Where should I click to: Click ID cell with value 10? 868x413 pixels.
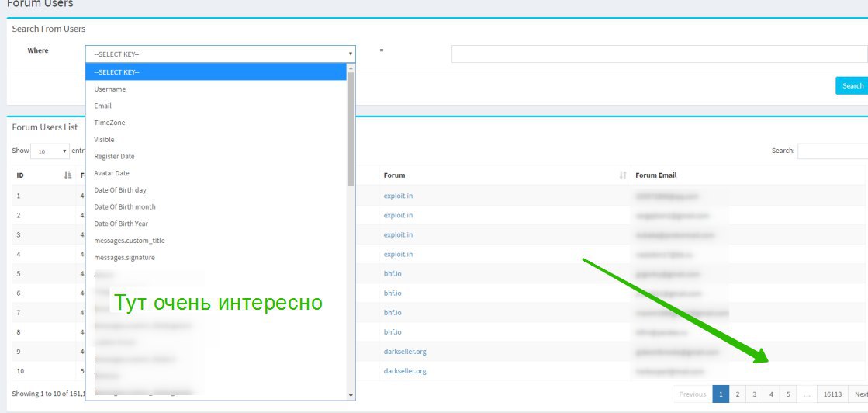(x=43, y=371)
